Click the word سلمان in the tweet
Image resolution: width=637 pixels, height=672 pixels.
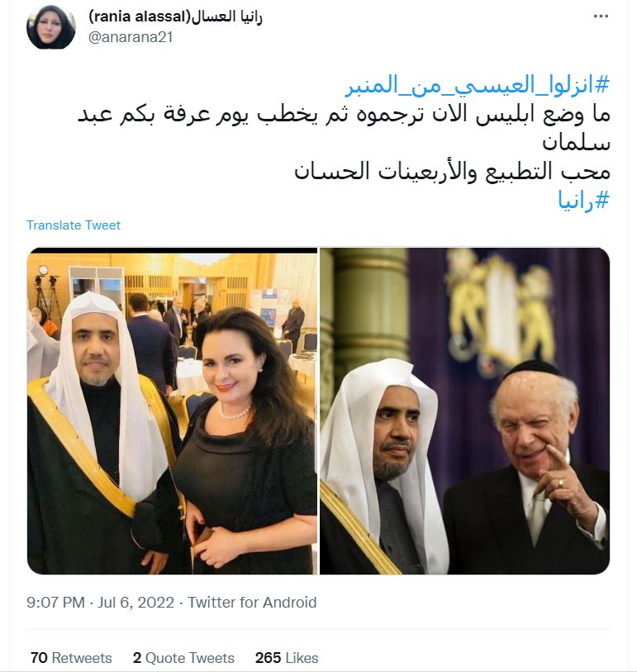576,143
